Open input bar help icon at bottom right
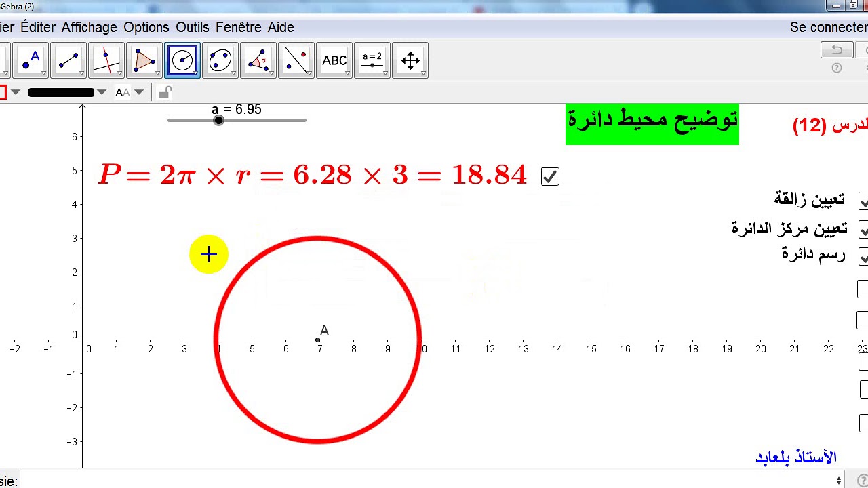868x488 pixels. pyautogui.click(x=862, y=481)
